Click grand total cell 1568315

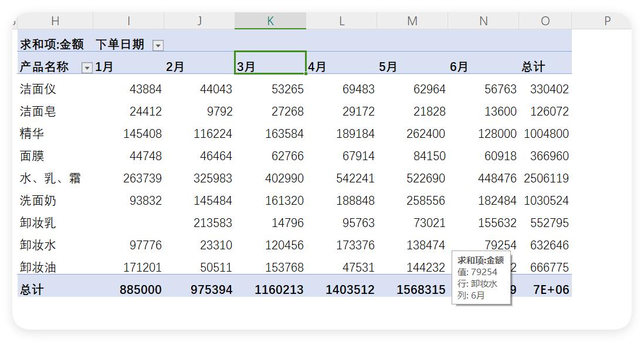tap(421, 289)
